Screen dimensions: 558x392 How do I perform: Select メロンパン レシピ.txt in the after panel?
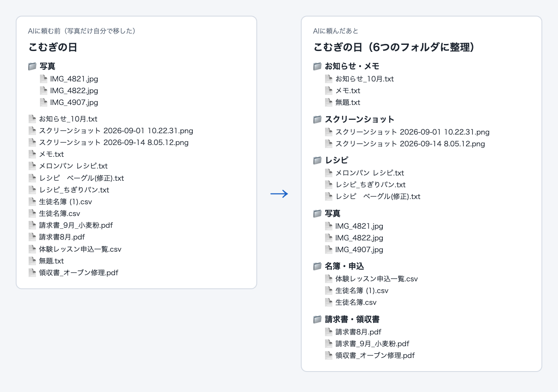coord(370,173)
